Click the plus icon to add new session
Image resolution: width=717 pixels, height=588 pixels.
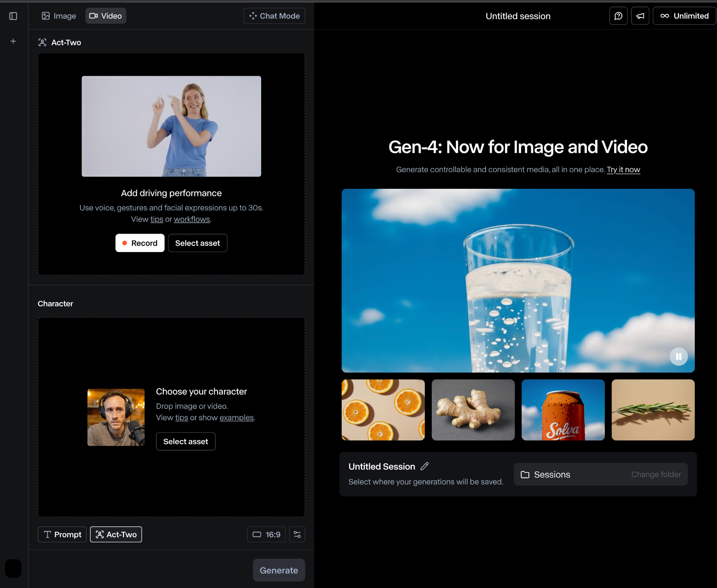pyautogui.click(x=13, y=41)
